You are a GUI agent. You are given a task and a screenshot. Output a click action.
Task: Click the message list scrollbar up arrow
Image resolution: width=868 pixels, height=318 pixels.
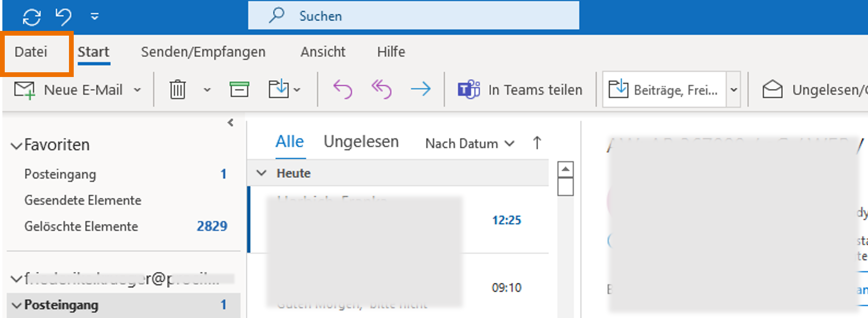point(566,169)
